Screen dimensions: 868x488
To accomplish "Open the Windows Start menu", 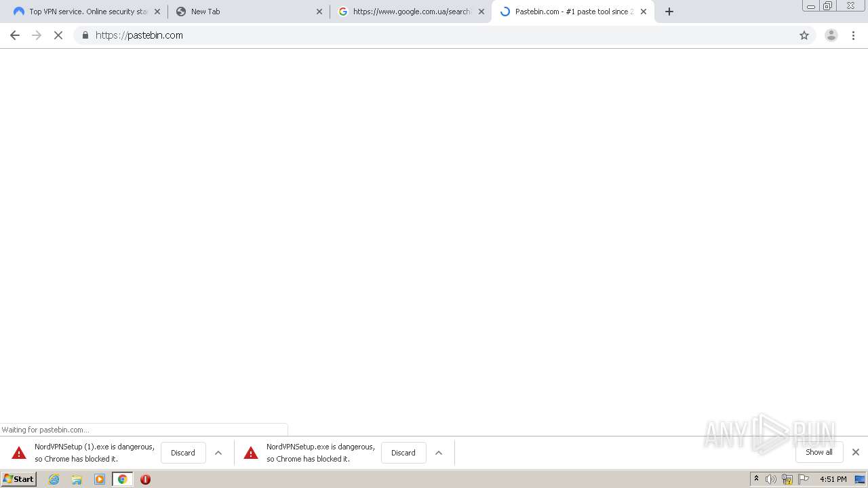I will click(19, 479).
